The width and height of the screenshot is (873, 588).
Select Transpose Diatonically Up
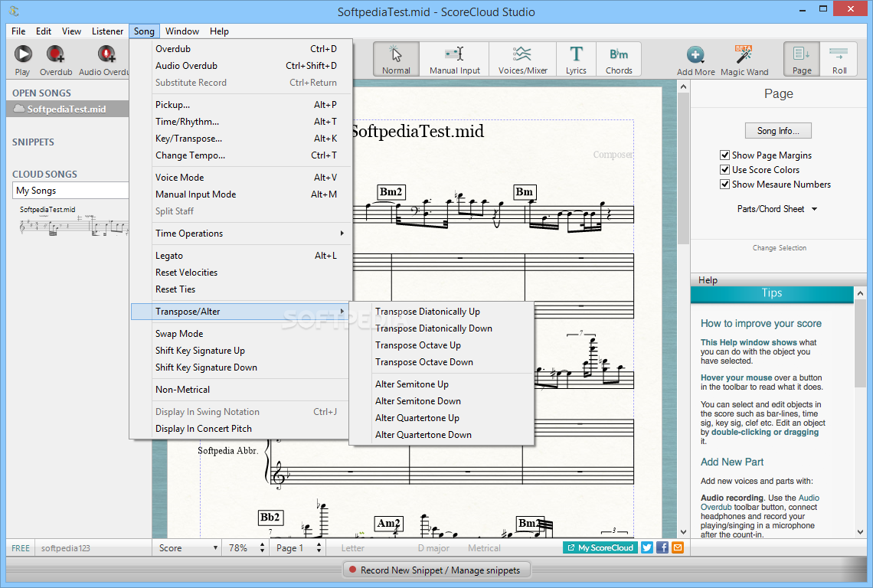point(441,312)
